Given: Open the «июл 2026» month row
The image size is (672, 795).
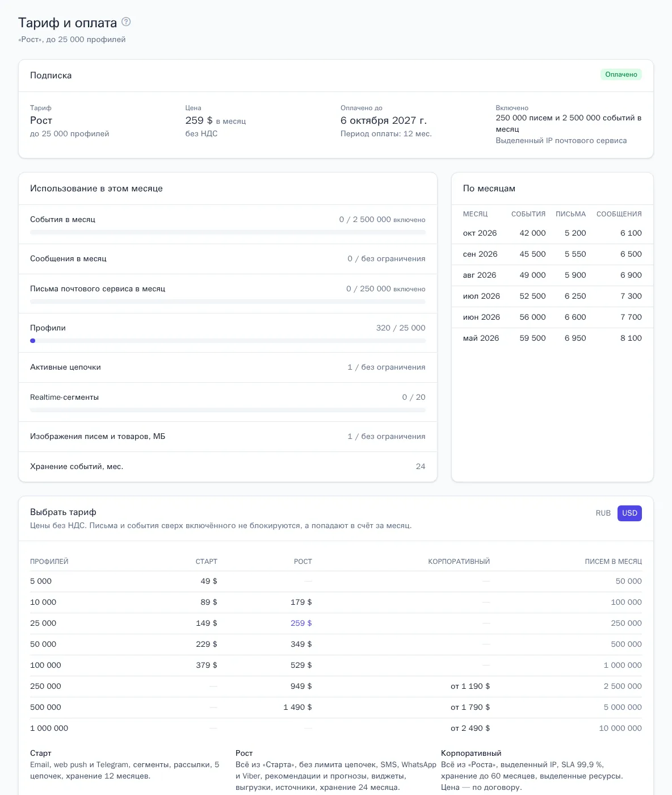Looking at the screenshot, I should pos(552,296).
